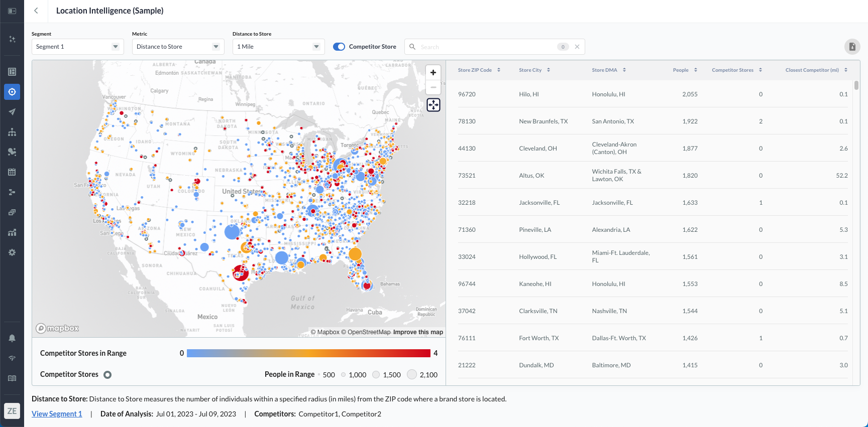Image resolution: width=868 pixels, height=427 pixels.
Task: Click the map zoom out minus button
Action: coord(433,87)
